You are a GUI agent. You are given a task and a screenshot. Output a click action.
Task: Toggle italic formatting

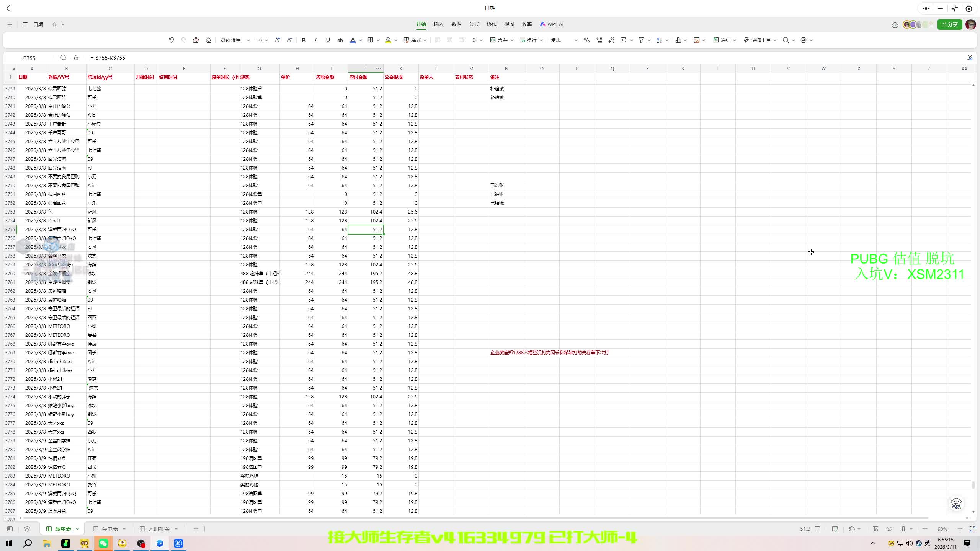click(315, 40)
